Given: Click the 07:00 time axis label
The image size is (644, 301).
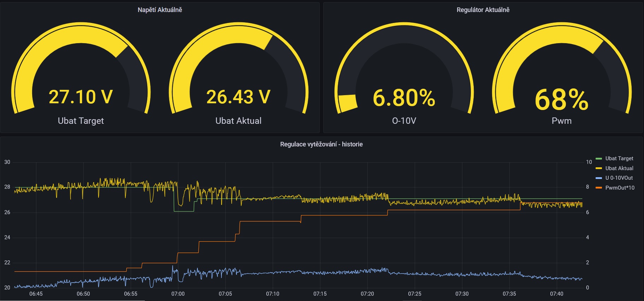Looking at the screenshot, I should click(x=178, y=294).
